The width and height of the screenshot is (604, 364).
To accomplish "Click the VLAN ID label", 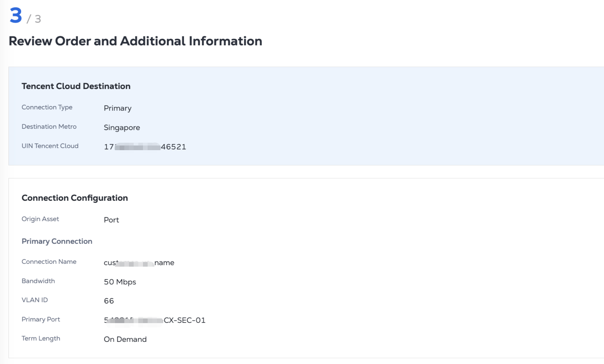I will coord(35,300).
